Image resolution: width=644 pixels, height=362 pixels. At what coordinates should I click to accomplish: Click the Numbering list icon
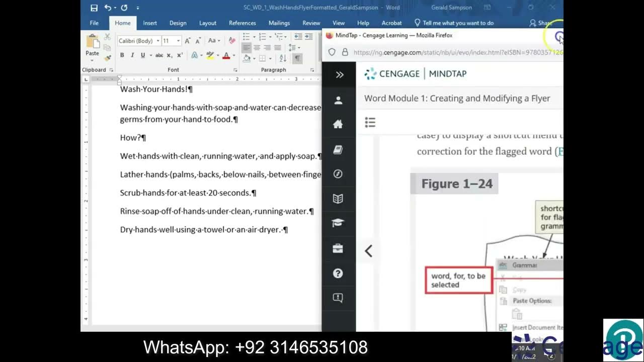262,37
